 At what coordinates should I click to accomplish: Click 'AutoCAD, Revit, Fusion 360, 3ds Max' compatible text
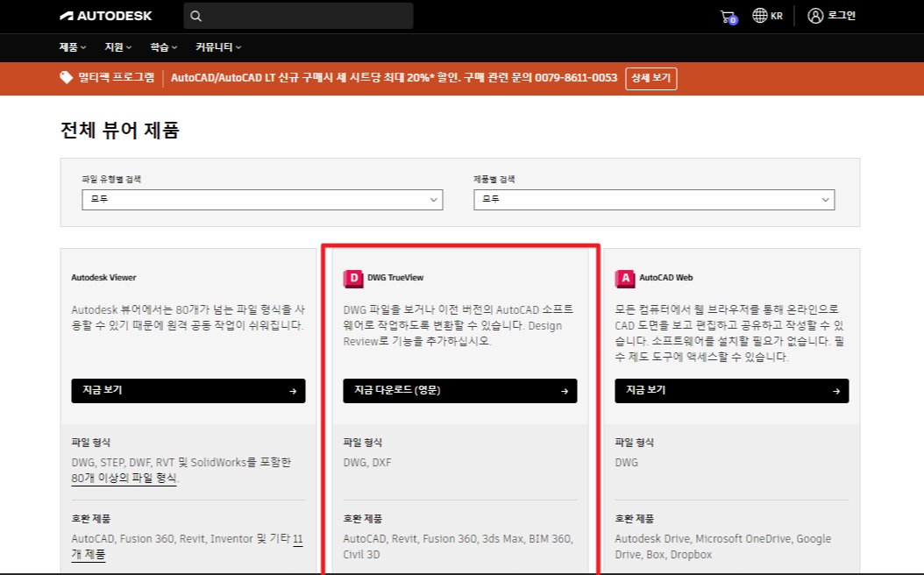point(458,546)
